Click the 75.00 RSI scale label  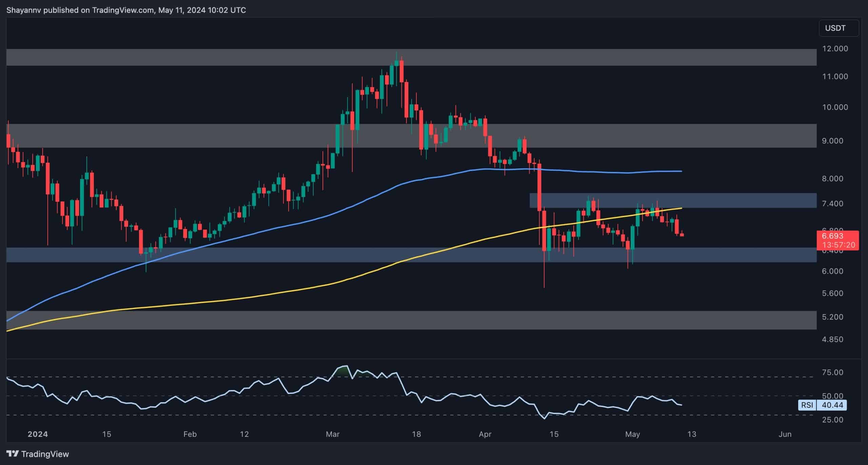pos(832,372)
